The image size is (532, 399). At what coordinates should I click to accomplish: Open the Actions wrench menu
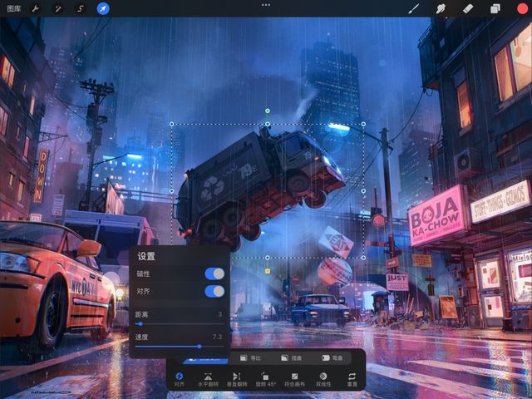pyautogui.click(x=35, y=8)
